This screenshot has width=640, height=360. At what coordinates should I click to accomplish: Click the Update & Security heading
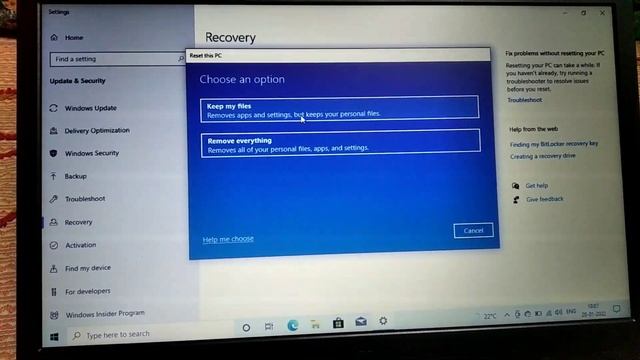click(78, 81)
